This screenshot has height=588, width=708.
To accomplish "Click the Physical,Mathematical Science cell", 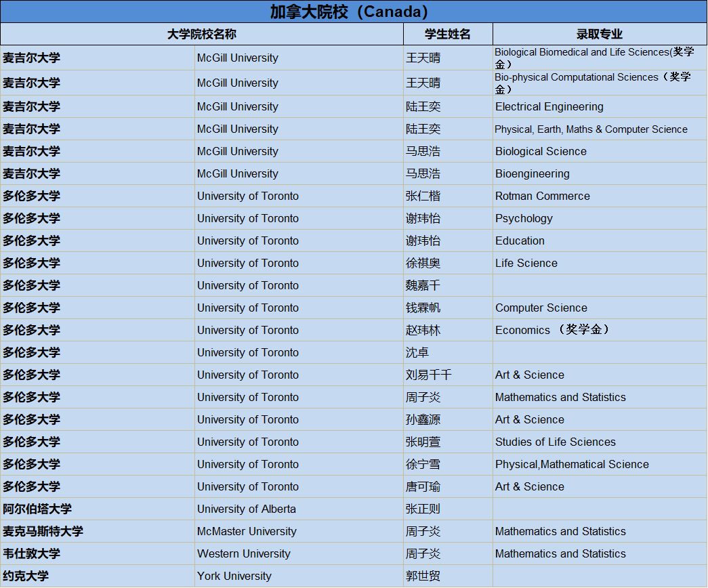I will click(x=600, y=464).
